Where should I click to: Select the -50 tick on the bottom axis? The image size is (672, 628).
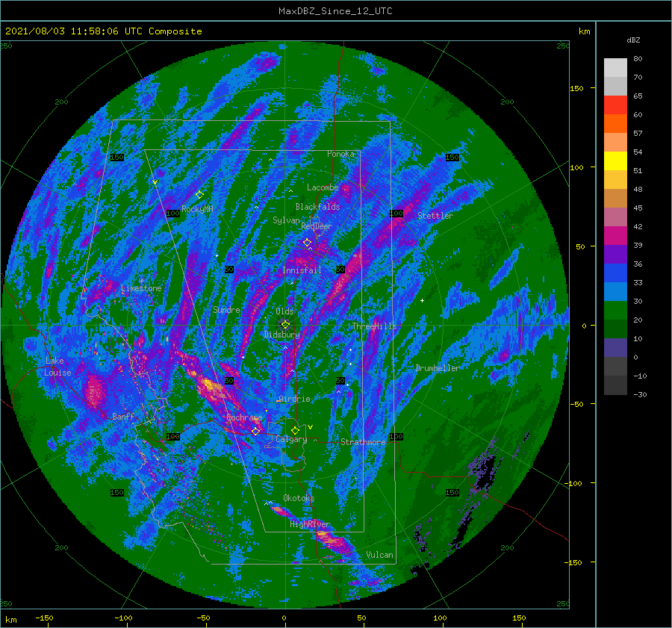coord(203,618)
